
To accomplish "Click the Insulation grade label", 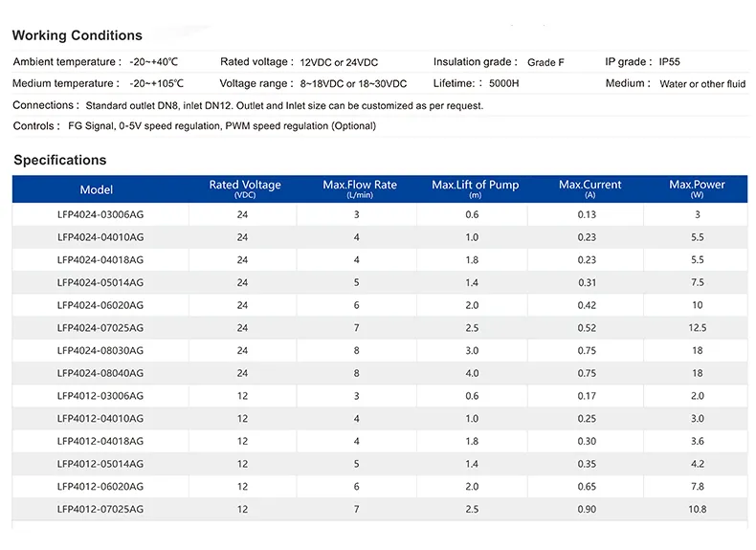I will pos(476,62).
